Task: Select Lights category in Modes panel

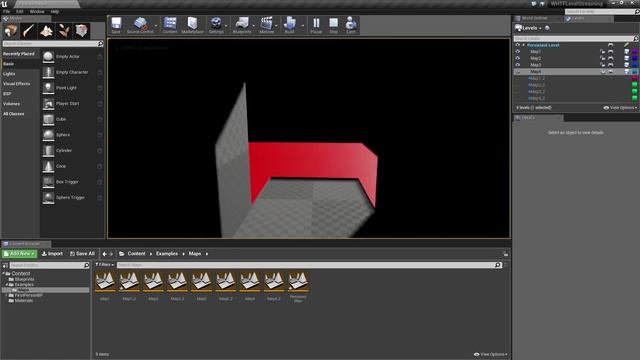Action: [9, 74]
